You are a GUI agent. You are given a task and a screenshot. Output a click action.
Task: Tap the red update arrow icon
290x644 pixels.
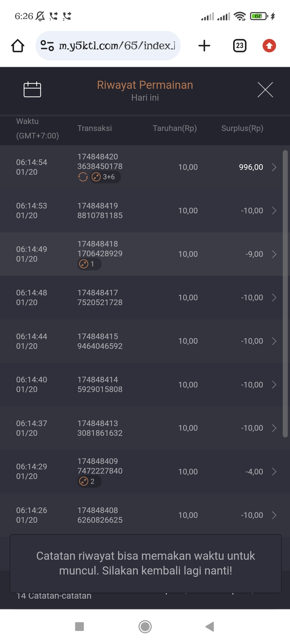269,46
